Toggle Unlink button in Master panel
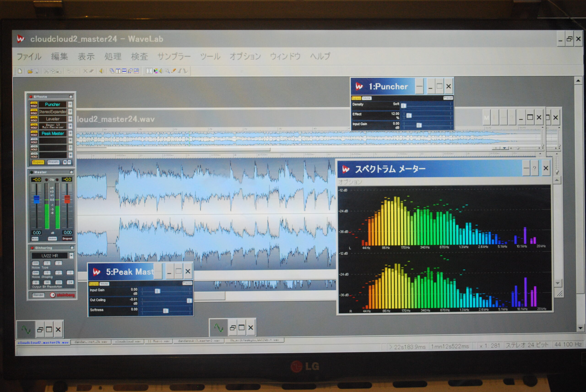The width and height of the screenshot is (586, 392). point(53,239)
